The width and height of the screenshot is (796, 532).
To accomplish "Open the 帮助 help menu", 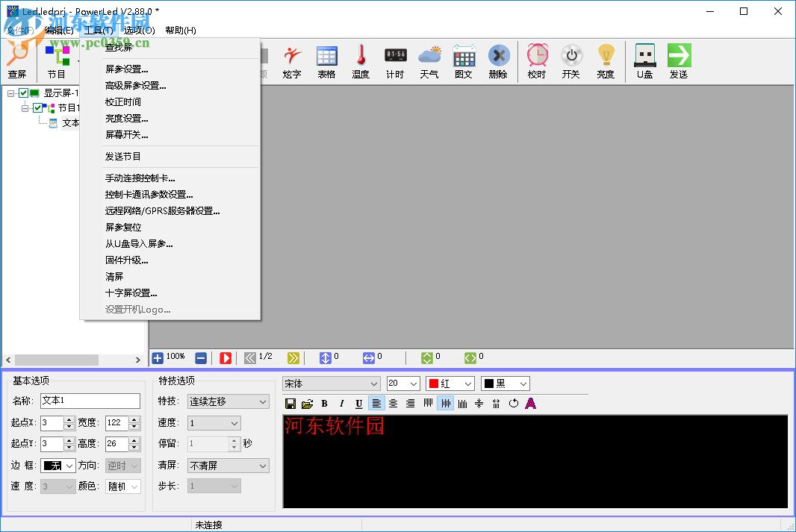I will pos(179,30).
